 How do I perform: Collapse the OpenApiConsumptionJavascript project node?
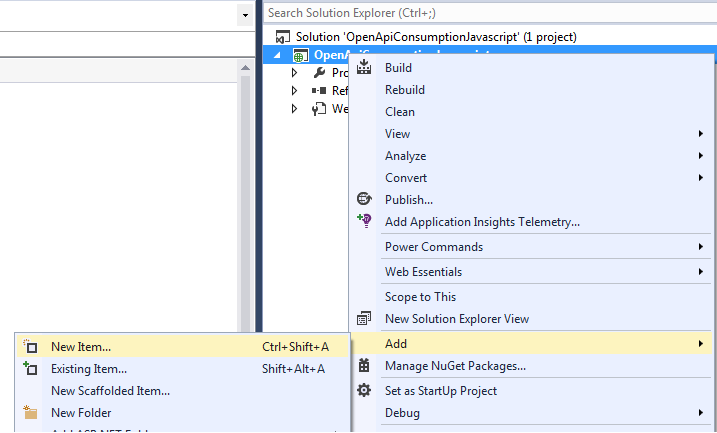pos(278,55)
